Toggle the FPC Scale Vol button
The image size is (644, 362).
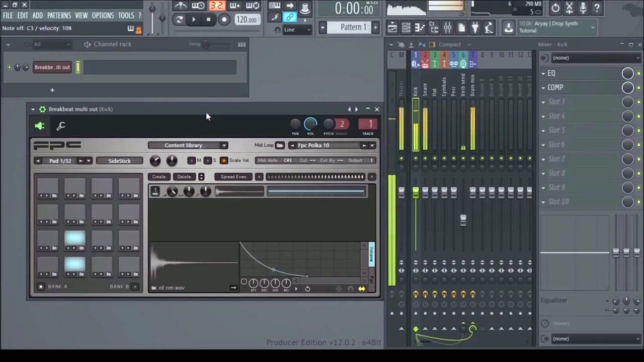[x=224, y=160]
